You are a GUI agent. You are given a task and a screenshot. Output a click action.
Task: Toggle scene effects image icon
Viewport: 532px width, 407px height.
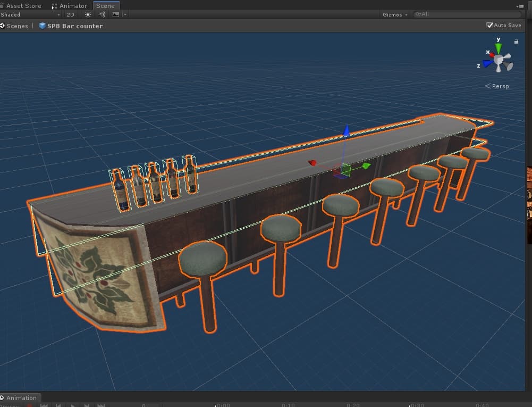pyautogui.click(x=116, y=15)
